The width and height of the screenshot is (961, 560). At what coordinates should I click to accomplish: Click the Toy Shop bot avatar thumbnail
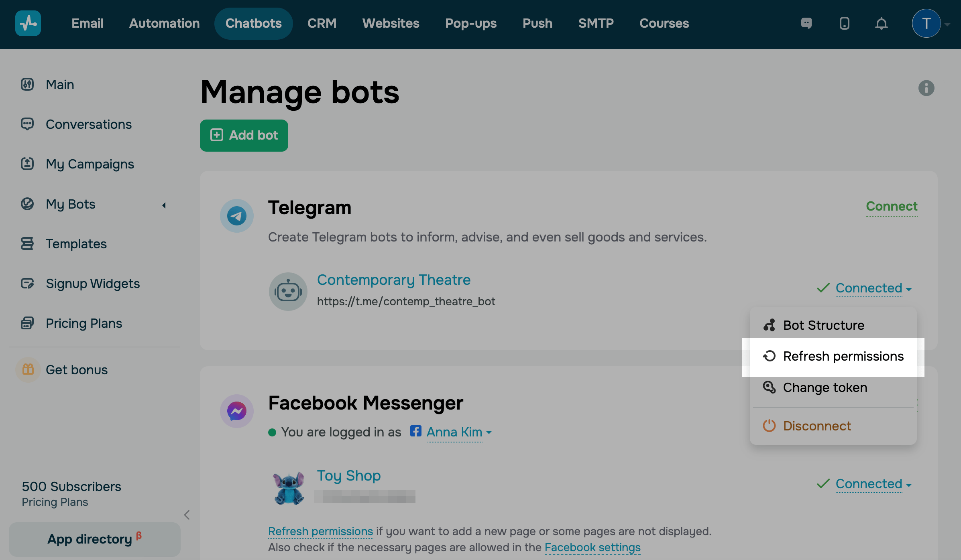[288, 487]
